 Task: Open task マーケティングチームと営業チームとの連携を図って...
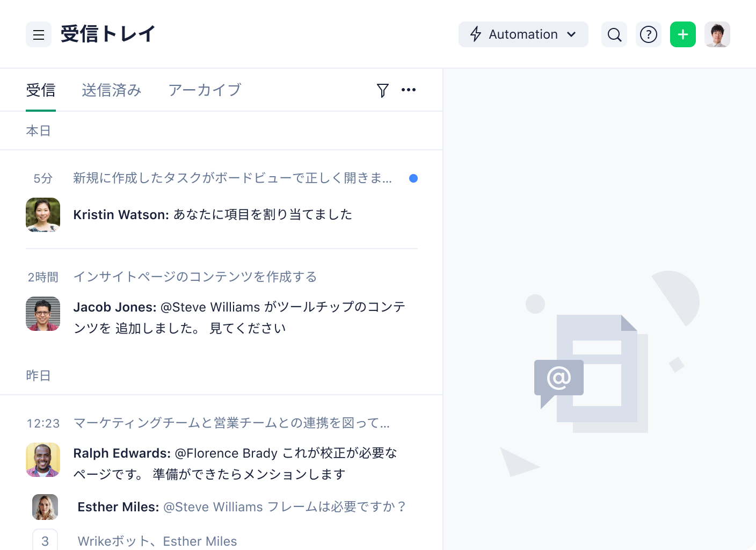click(231, 423)
